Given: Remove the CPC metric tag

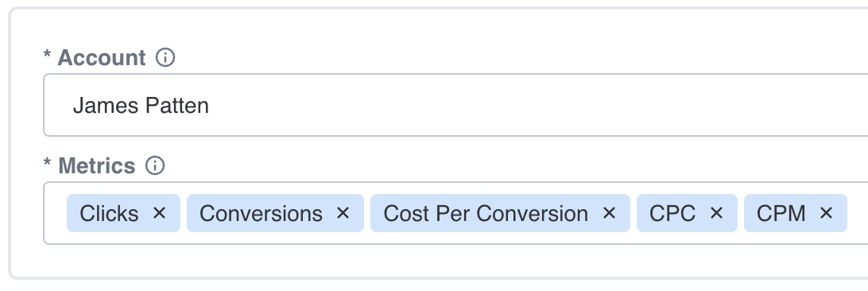Looking at the screenshot, I should [716, 213].
